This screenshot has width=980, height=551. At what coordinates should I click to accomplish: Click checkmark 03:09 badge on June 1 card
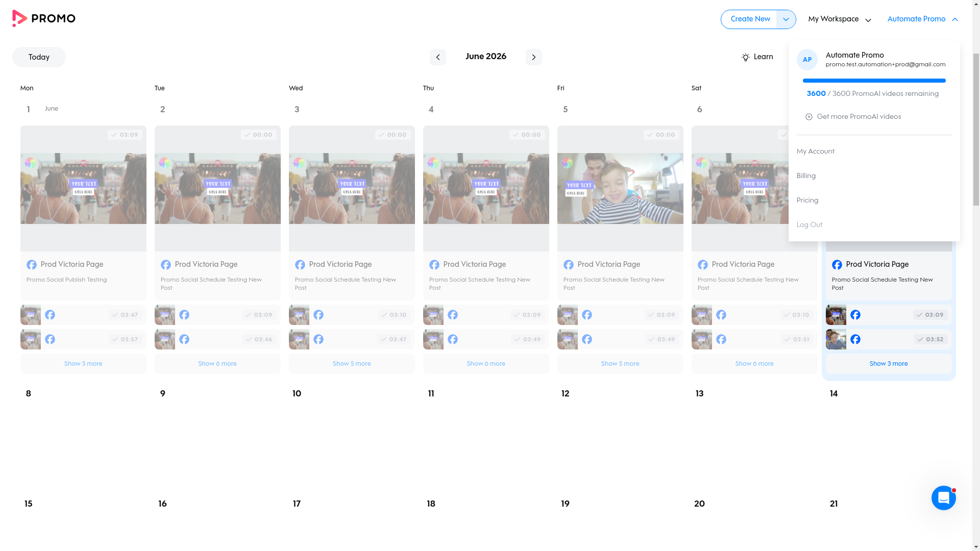pyautogui.click(x=125, y=135)
